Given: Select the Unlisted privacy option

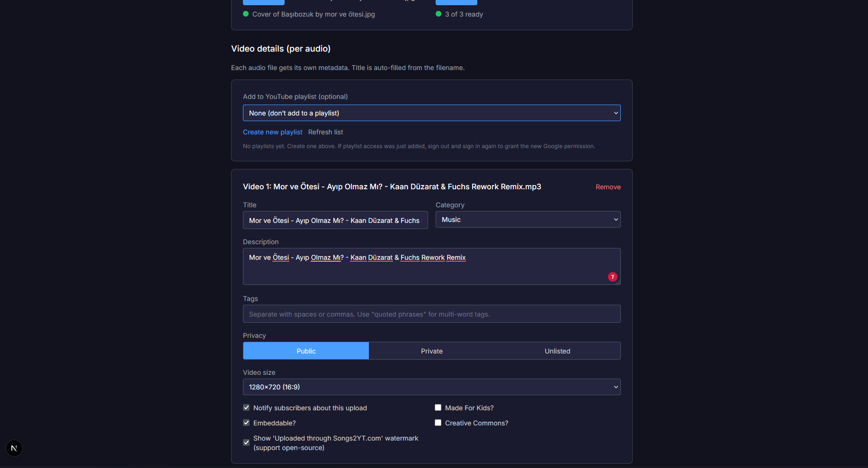Looking at the screenshot, I should (x=557, y=351).
